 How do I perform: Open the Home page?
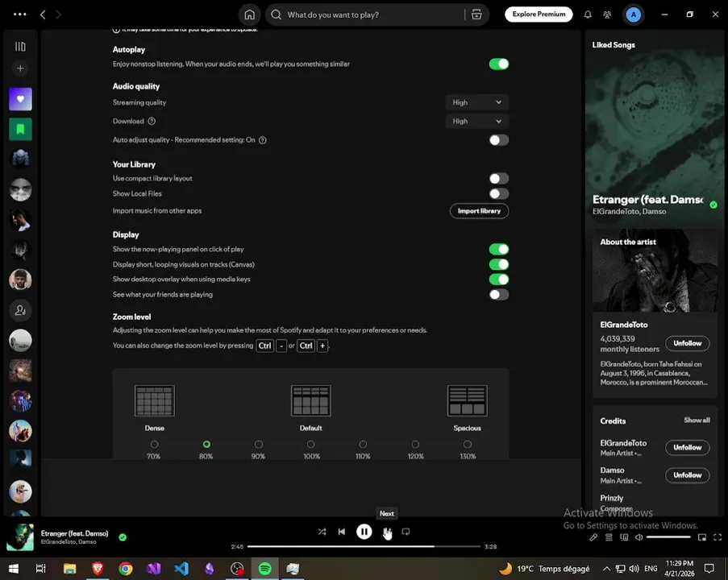[x=249, y=14]
